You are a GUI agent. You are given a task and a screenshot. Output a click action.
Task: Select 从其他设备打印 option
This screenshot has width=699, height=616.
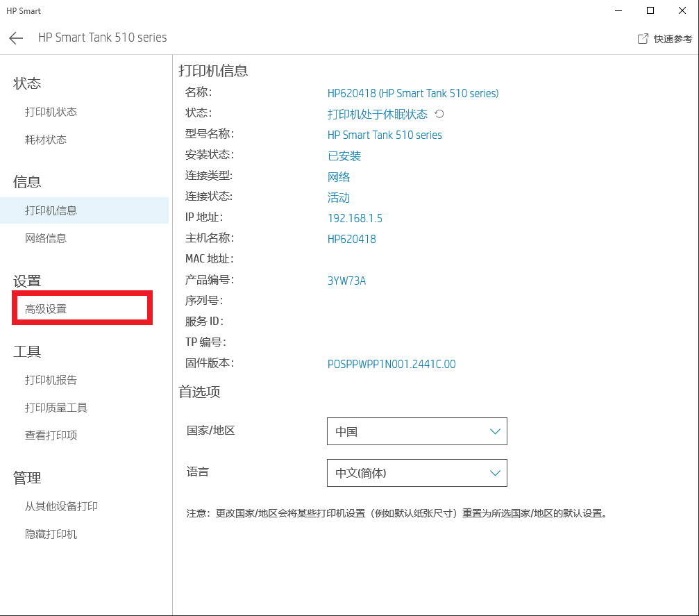[61, 506]
